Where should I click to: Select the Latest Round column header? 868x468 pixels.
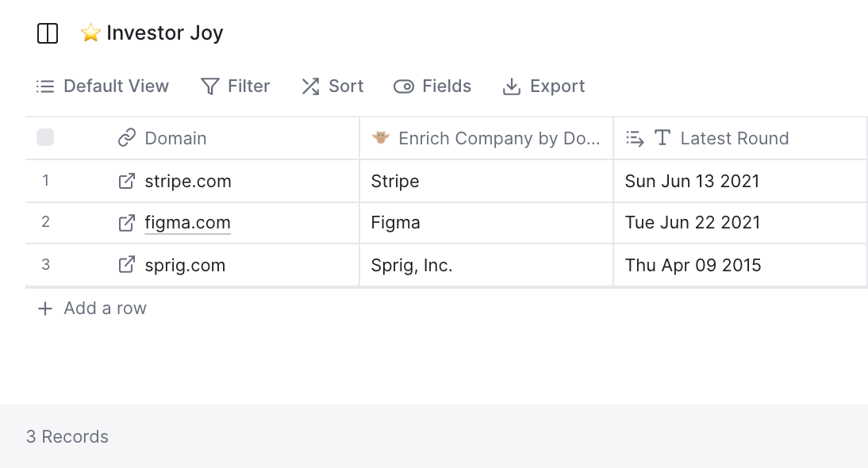tap(740, 138)
